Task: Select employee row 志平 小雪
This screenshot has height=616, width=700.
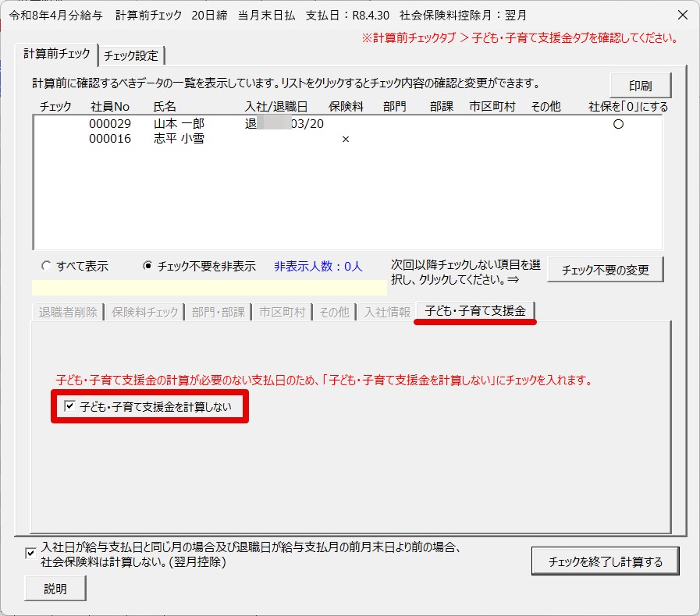Action: 179,139
